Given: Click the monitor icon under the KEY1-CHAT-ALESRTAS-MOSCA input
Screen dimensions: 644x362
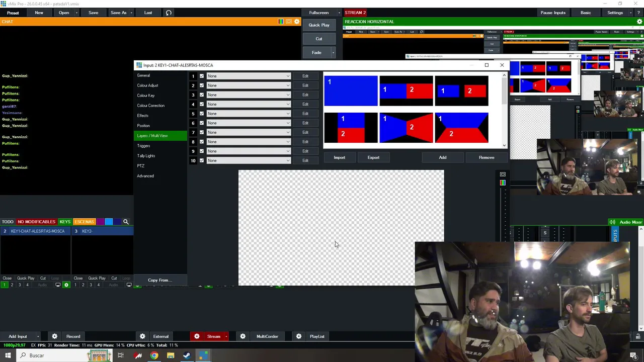Looking at the screenshot, I should coord(58,285).
